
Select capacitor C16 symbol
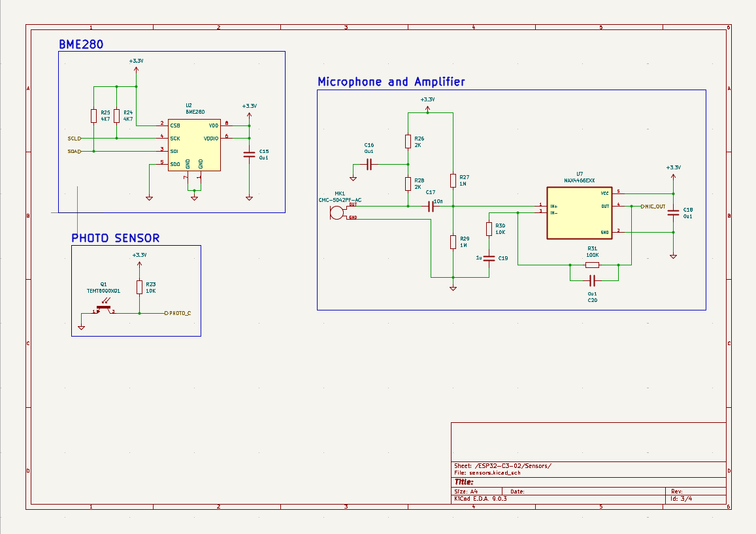pyautogui.click(x=369, y=165)
